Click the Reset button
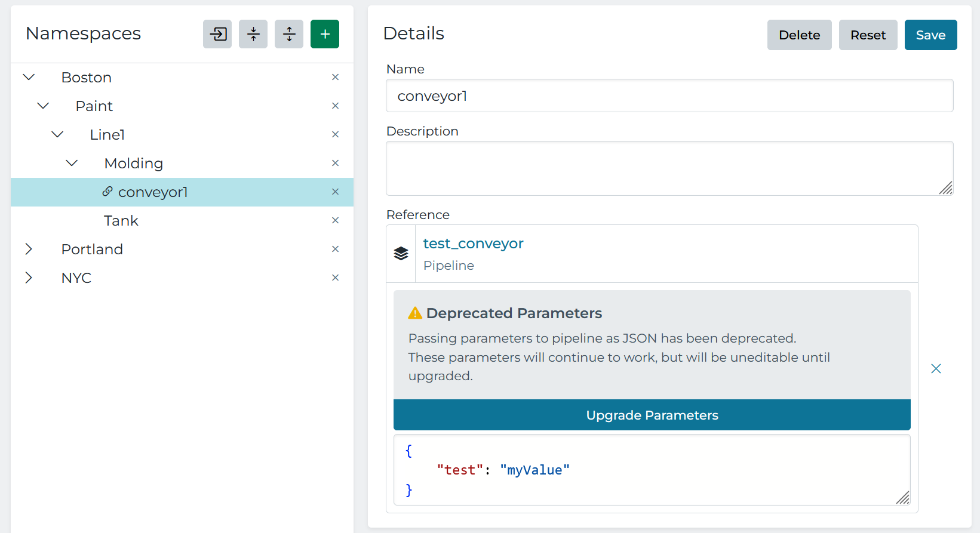The width and height of the screenshot is (980, 533). click(868, 35)
